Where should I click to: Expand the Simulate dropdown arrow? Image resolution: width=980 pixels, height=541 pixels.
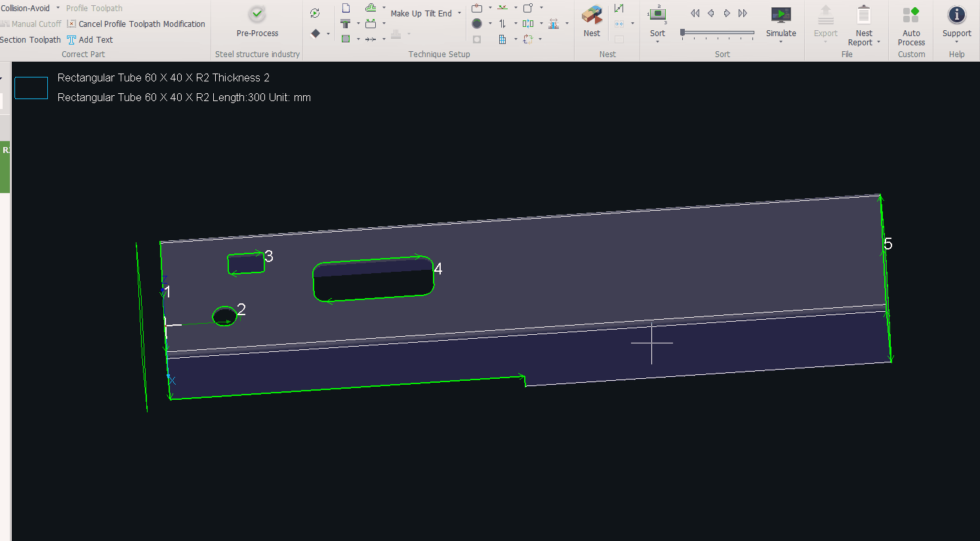pyautogui.click(x=781, y=42)
